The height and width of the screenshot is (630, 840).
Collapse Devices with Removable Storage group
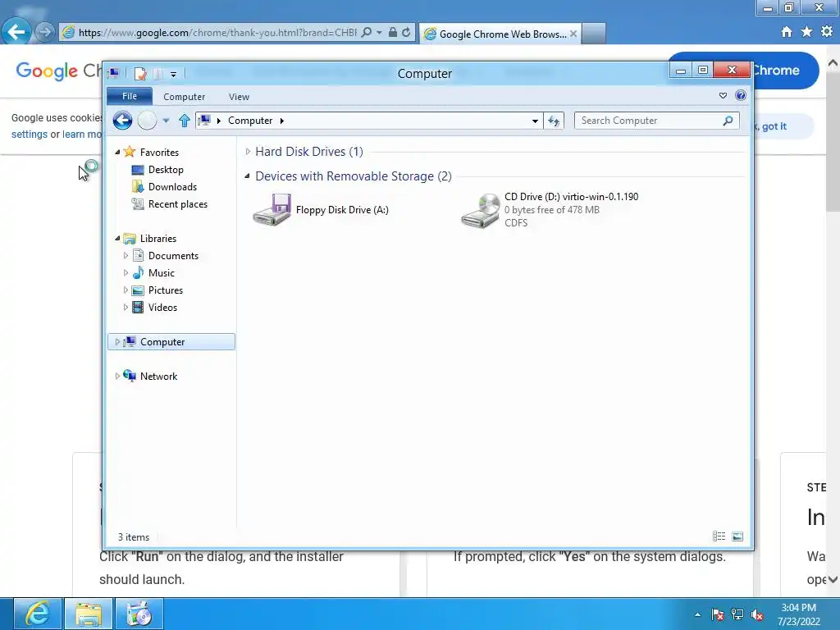tap(248, 176)
